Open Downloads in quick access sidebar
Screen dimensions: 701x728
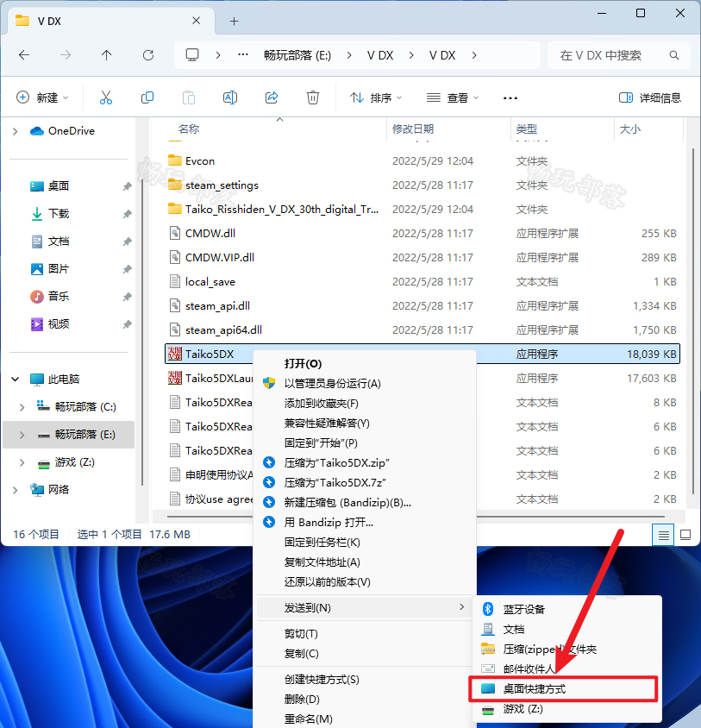pos(59,214)
